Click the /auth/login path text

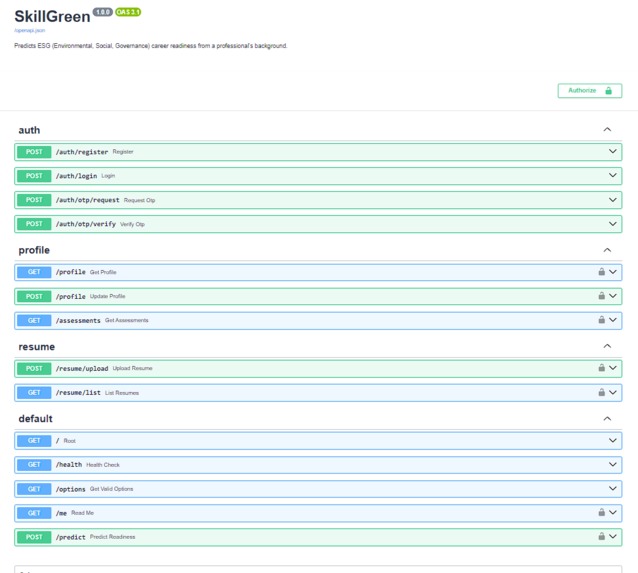pos(76,176)
